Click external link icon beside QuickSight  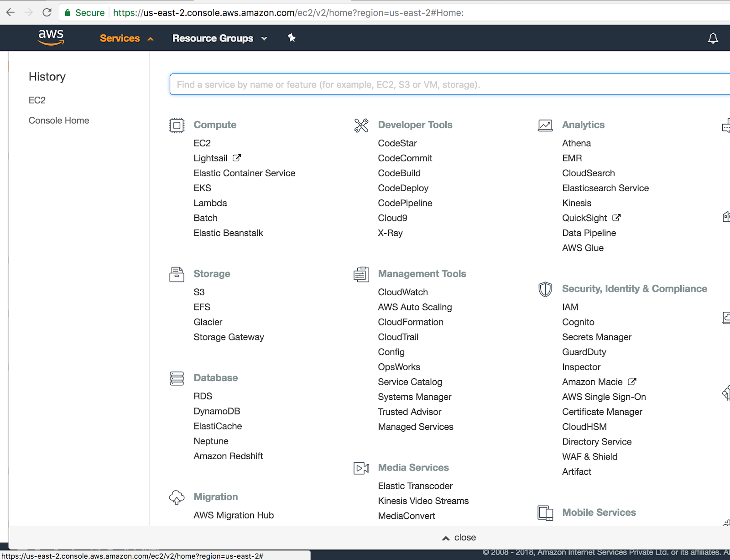(x=616, y=218)
